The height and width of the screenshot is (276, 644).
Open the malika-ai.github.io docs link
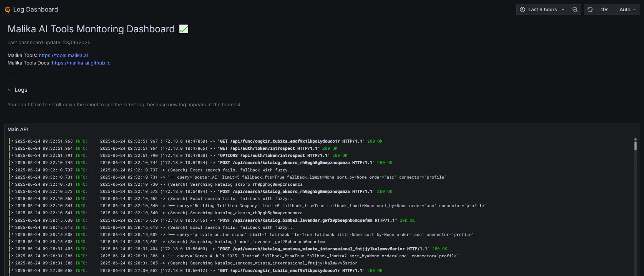[81, 63]
